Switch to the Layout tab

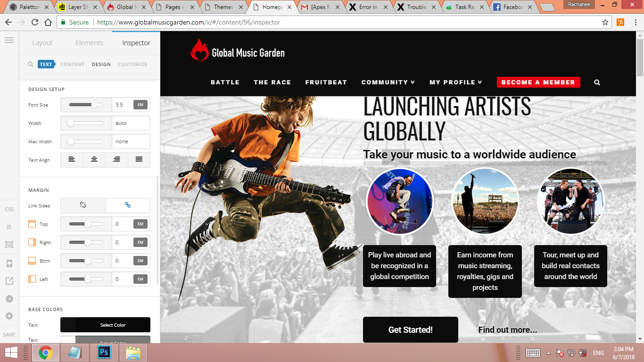coord(42,43)
